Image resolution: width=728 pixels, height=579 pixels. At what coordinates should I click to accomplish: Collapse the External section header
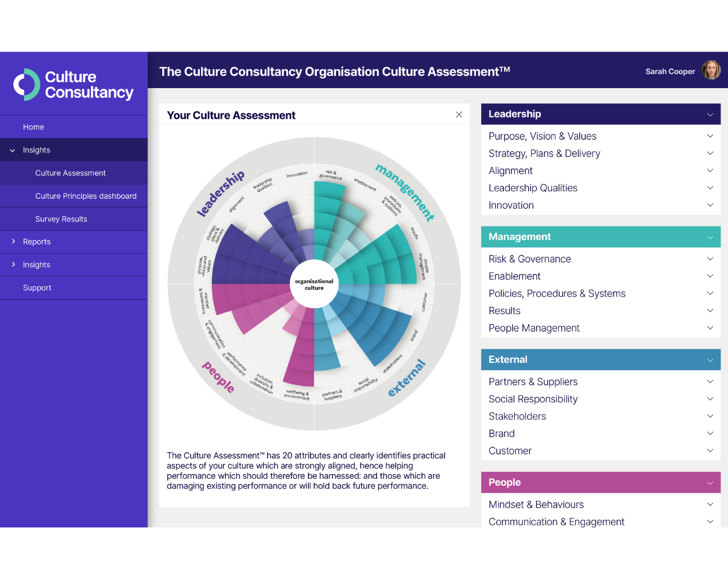pyautogui.click(x=709, y=360)
